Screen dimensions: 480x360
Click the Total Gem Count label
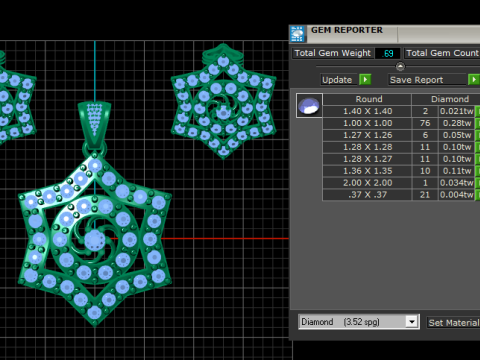(x=442, y=53)
